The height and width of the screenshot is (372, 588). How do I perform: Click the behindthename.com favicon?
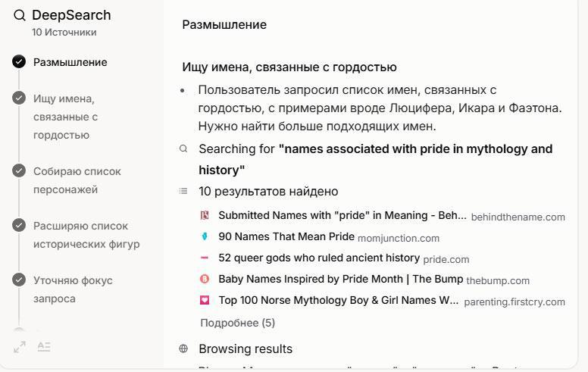[205, 216]
